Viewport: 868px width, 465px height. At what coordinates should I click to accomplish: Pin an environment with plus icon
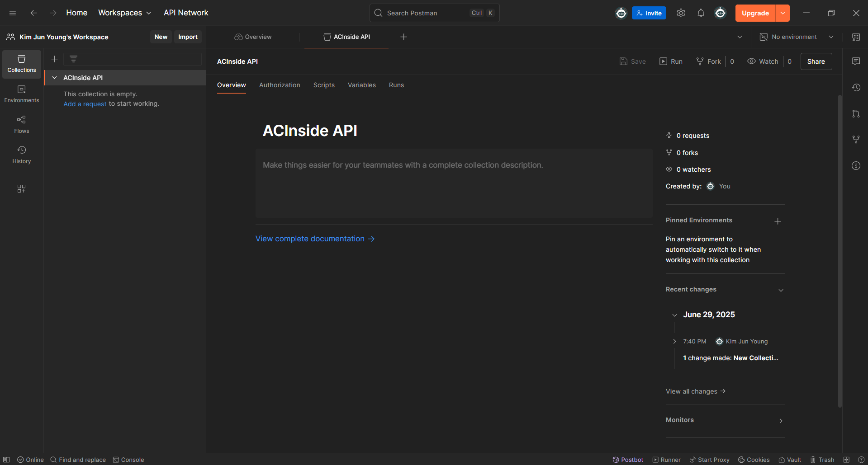pos(778,221)
